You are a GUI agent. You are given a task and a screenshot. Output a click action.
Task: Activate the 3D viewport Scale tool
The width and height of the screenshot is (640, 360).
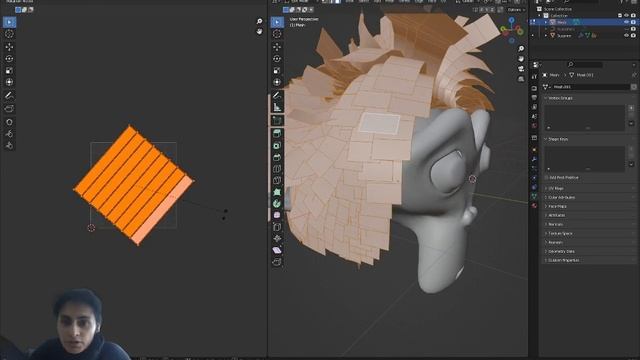(277, 71)
